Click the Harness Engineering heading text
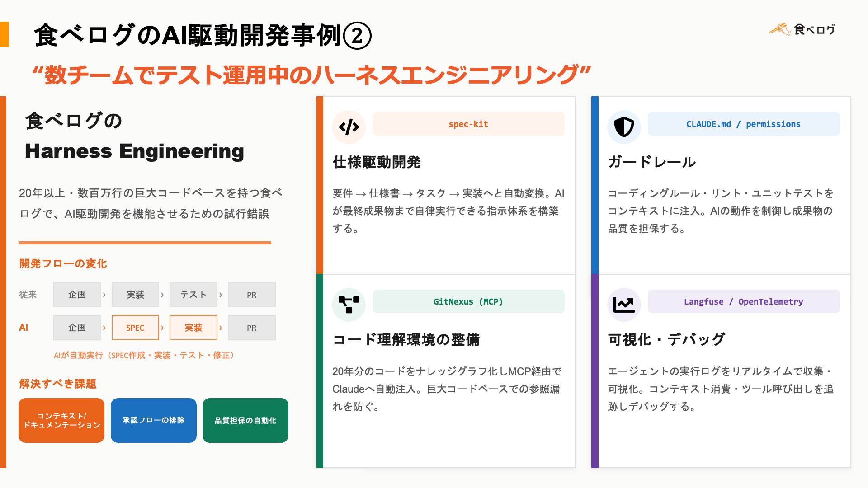Image resolution: width=868 pixels, height=488 pixels. [134, 151]
